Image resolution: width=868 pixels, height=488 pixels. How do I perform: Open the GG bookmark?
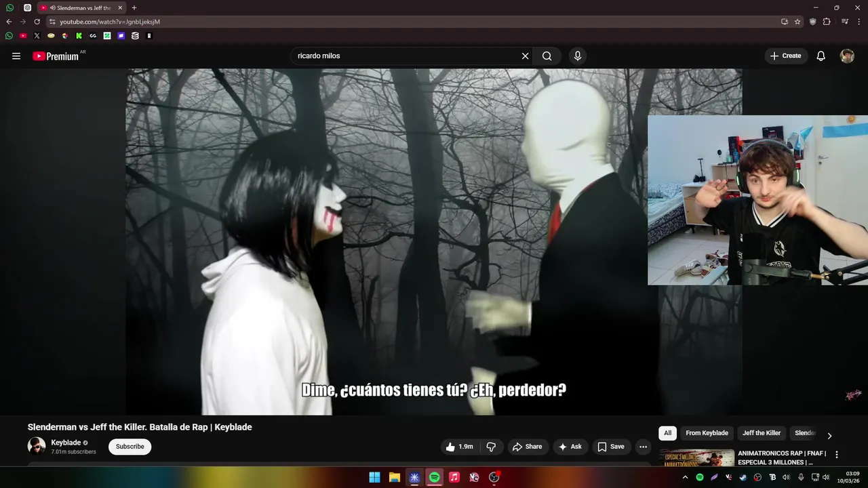(93, 35)
